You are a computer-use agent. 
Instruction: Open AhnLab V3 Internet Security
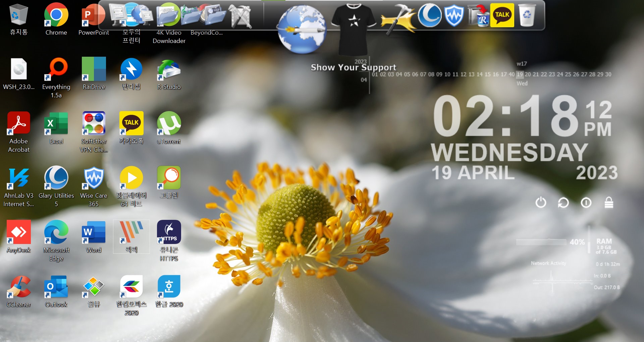point(18,187)
